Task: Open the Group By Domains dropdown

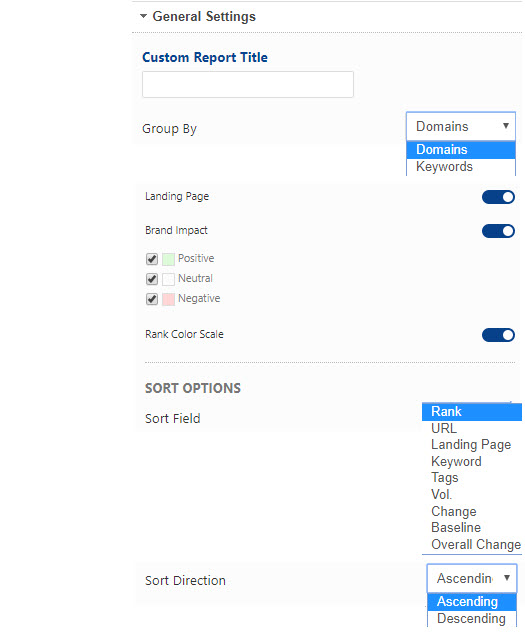Action: [x=461, y=126]
